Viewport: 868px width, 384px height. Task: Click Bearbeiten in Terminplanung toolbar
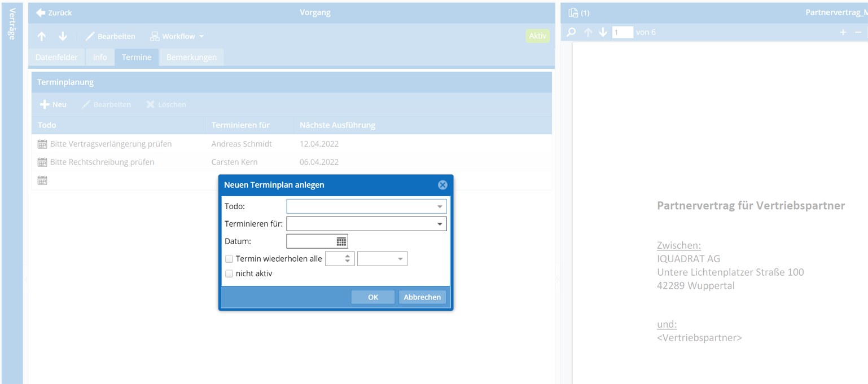[106, 104]
